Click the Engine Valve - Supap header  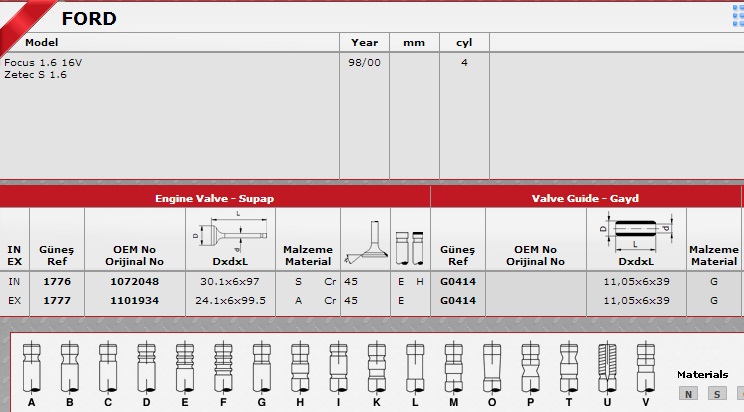point(214,198)
